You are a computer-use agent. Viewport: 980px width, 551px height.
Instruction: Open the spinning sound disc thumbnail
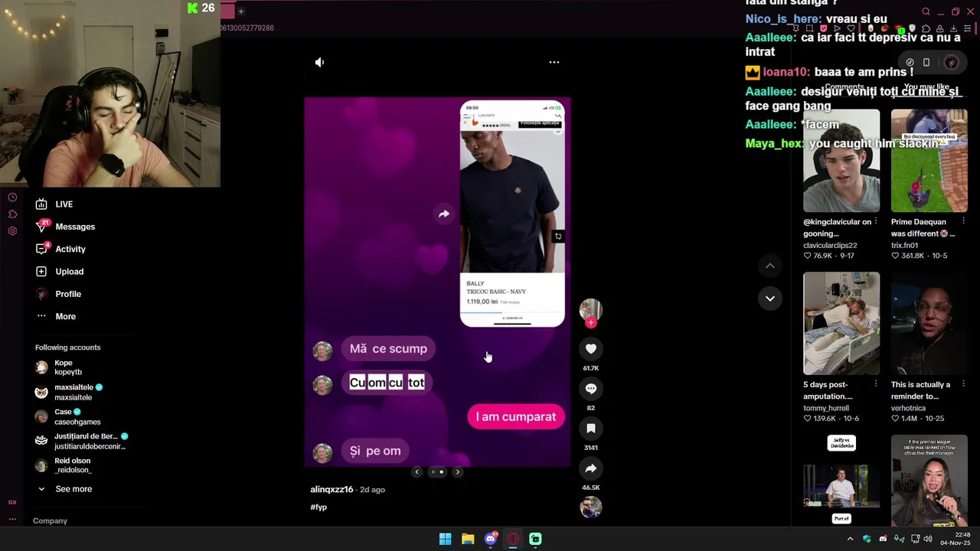coord(591,507)
